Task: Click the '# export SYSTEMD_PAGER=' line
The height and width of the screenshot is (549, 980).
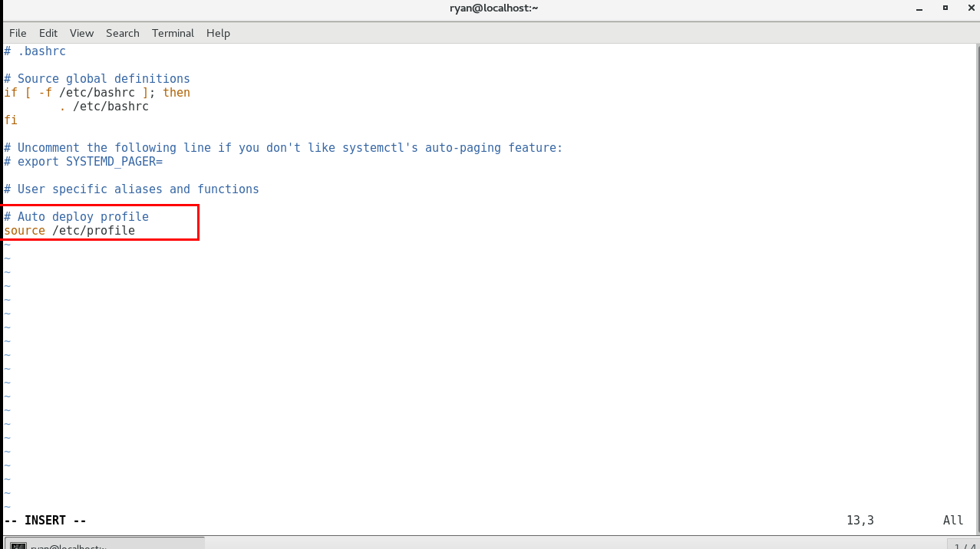Action: point(84,162)
